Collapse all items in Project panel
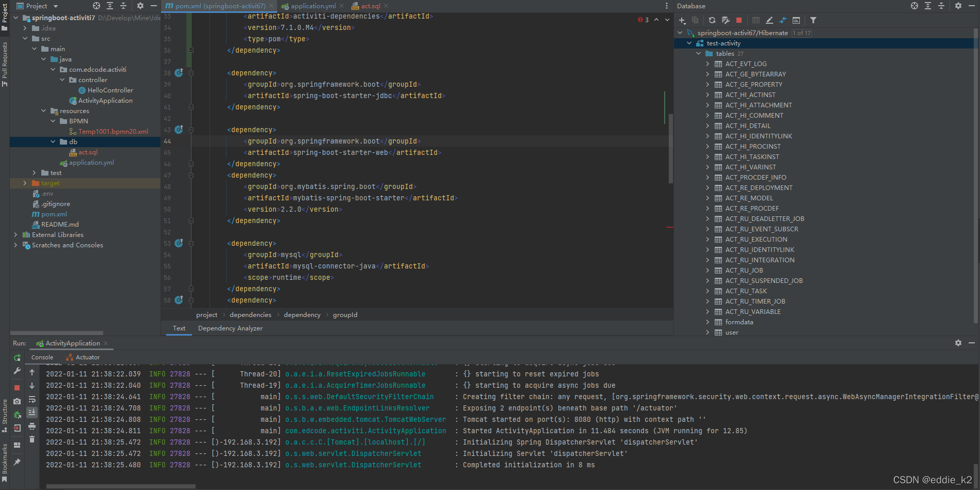This screenshot has height=490, width=980. pos(123,6)
